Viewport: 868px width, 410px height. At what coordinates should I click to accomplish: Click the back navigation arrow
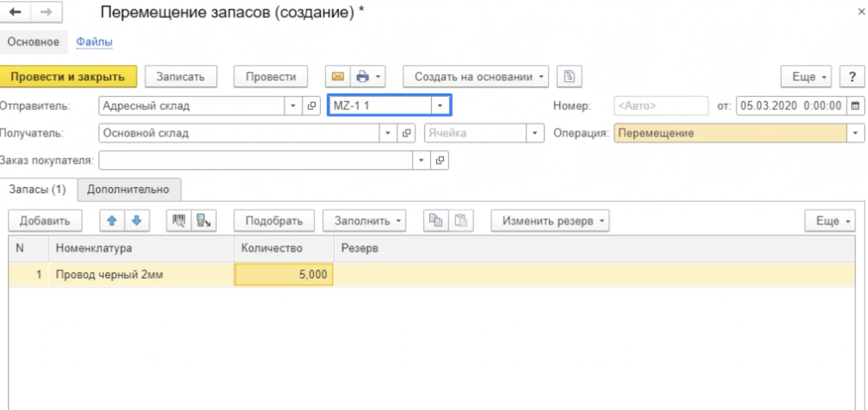click(15, 12)
